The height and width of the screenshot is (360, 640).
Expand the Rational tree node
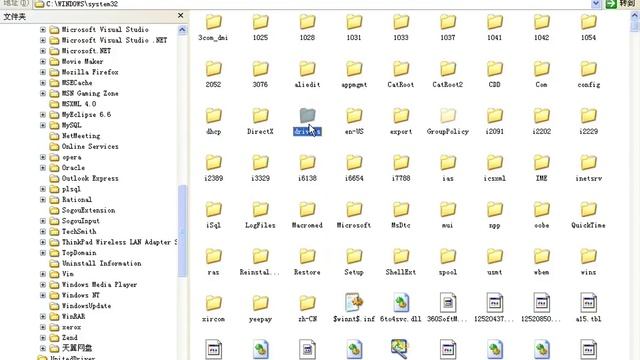tap(43, 200)
